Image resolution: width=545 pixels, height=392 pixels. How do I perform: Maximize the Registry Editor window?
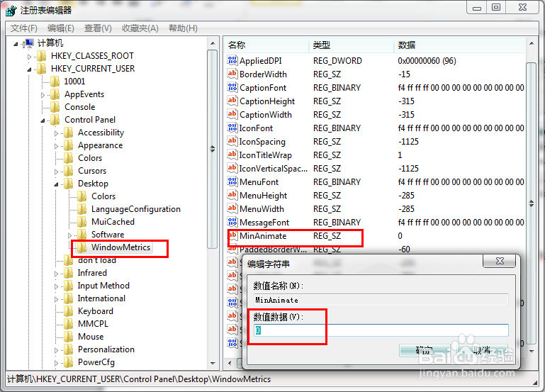coord(496,7)
